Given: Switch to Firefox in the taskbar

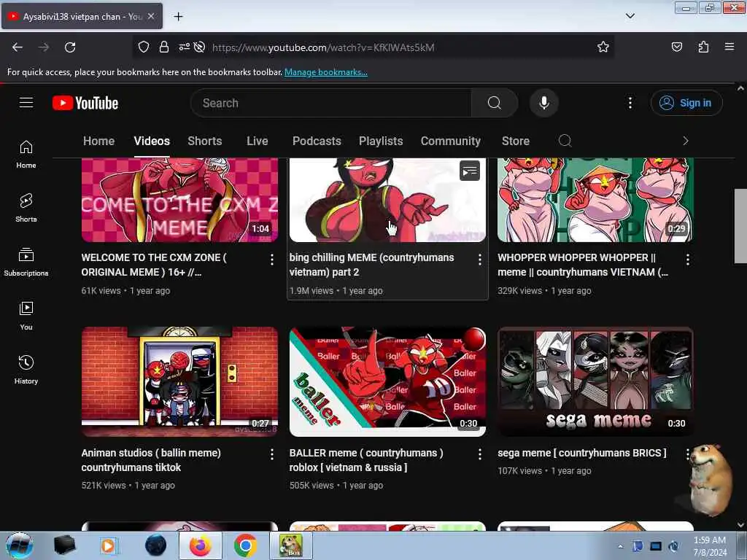Looking at the screenshot, I should coord(200,545).
